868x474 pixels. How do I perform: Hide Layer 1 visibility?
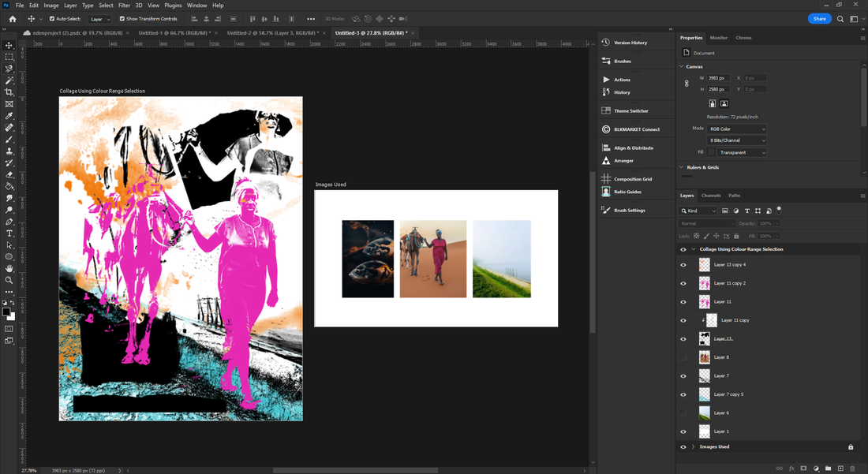click(683, 431)
